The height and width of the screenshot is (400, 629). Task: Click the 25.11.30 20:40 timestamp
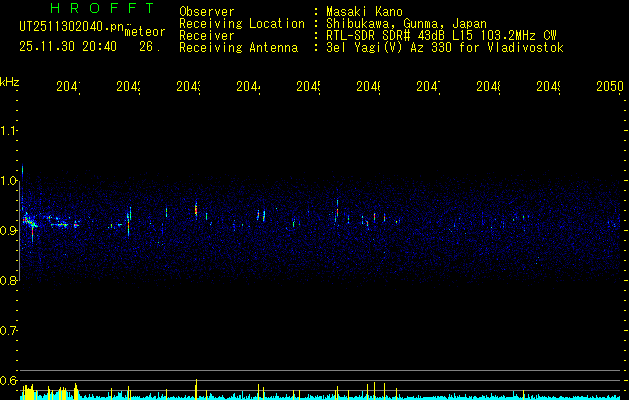click(68, 46)
